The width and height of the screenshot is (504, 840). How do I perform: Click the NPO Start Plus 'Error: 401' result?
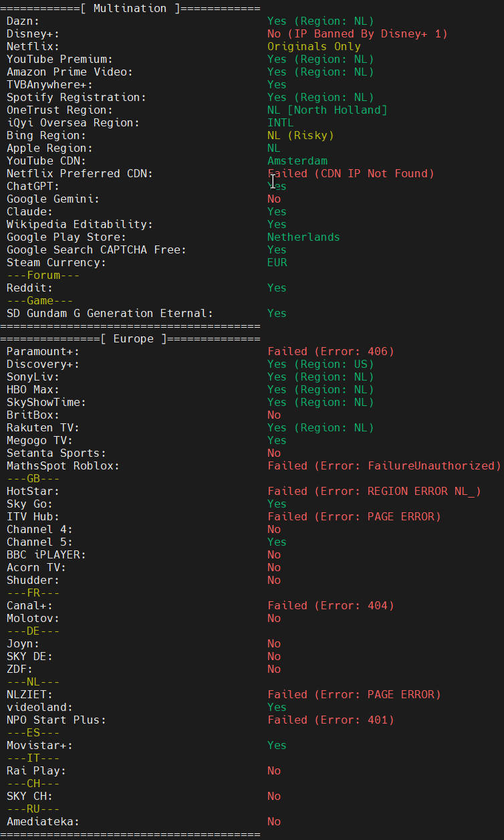pos(331,720)
